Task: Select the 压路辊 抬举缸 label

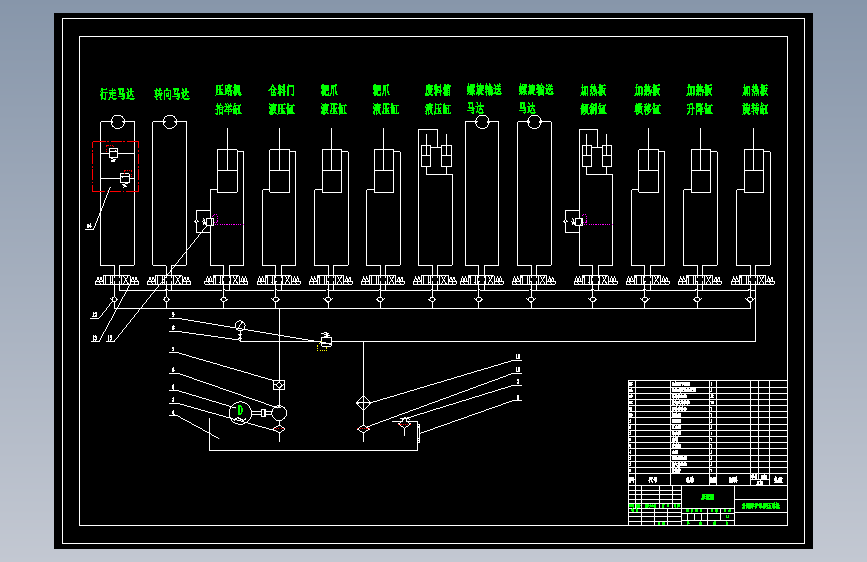Action: point(228,99)
